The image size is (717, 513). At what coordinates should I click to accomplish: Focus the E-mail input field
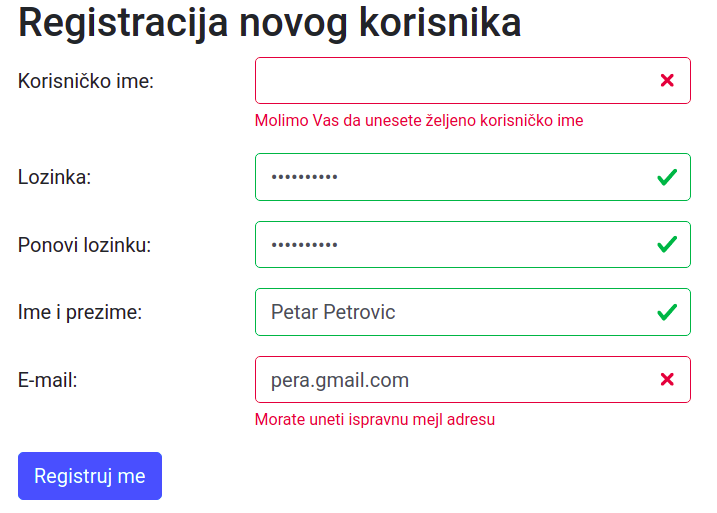point(500,380)
